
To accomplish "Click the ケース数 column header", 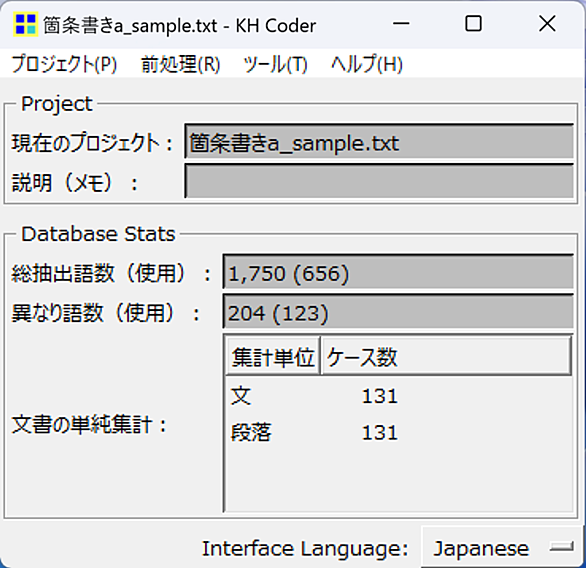I will point(446,356).
